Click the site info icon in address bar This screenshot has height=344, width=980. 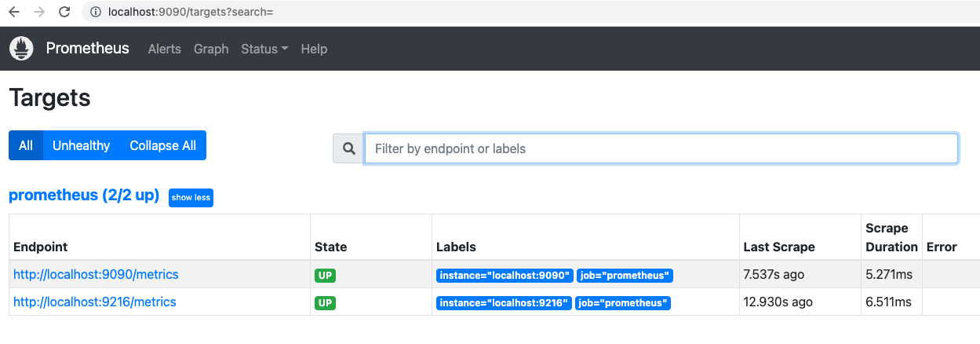click(x=96, y=12)
